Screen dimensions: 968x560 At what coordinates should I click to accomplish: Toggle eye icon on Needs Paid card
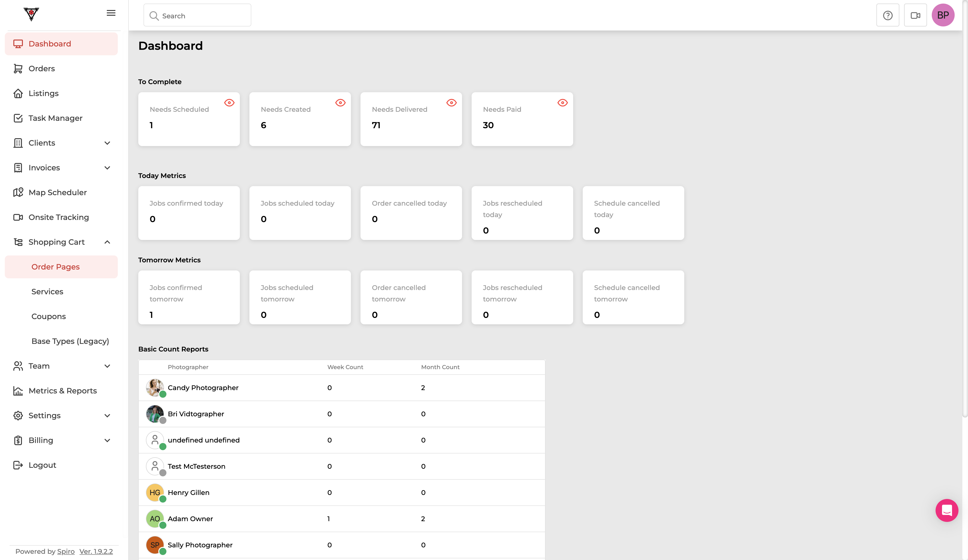click(x=562, y=102)
